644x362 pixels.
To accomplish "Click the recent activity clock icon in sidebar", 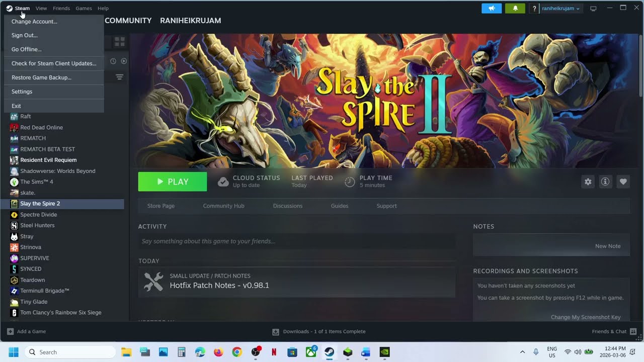I will coord(113,61).
